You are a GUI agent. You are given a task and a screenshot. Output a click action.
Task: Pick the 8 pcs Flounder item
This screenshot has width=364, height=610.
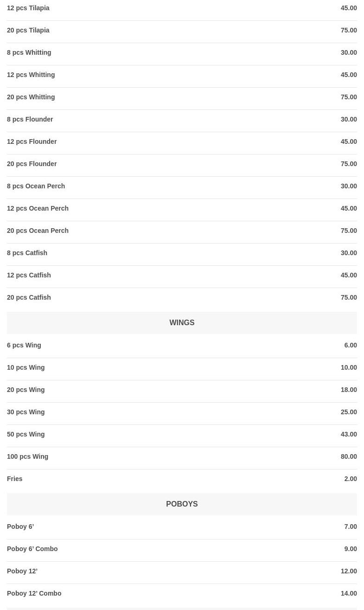(30, 119)
